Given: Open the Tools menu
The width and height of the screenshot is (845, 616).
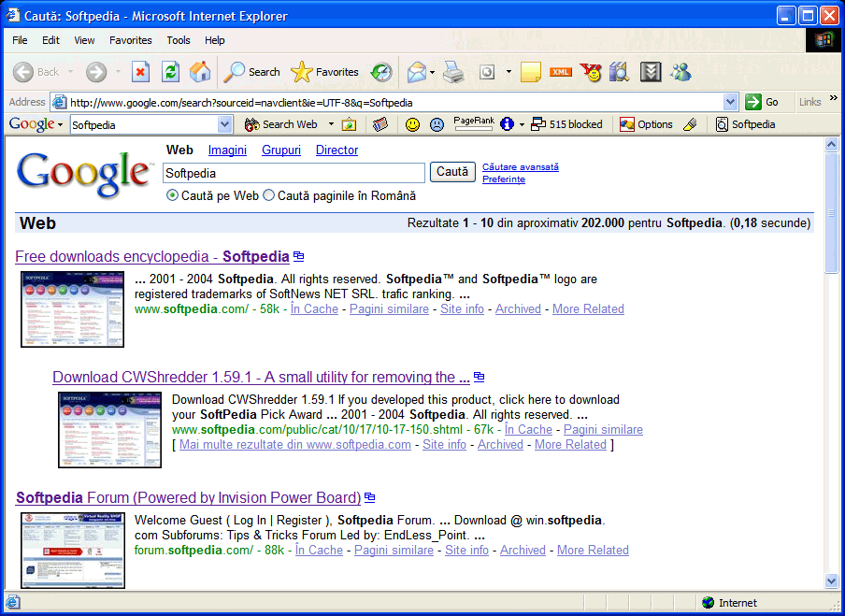Looking at the screenshot, I should tap(179, 40).
